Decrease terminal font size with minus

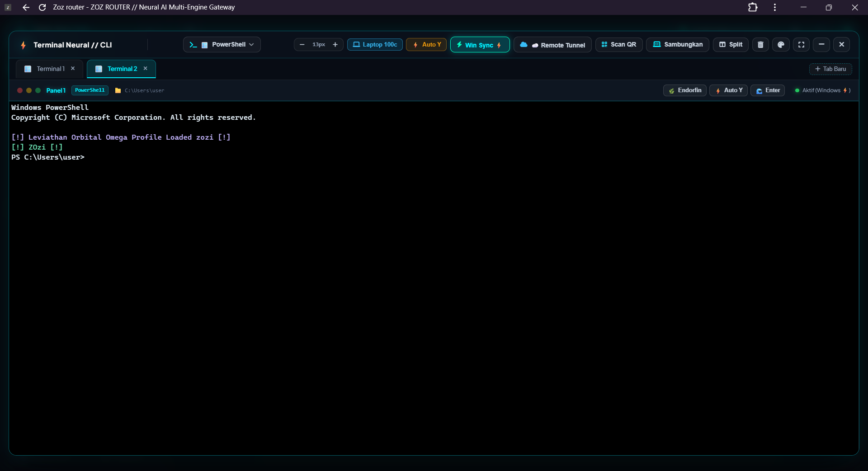302,45
